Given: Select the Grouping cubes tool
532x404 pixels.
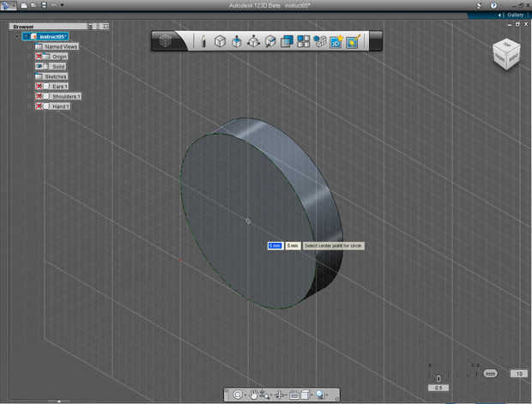Looking at the screenshot, I should tap(320, 41).
